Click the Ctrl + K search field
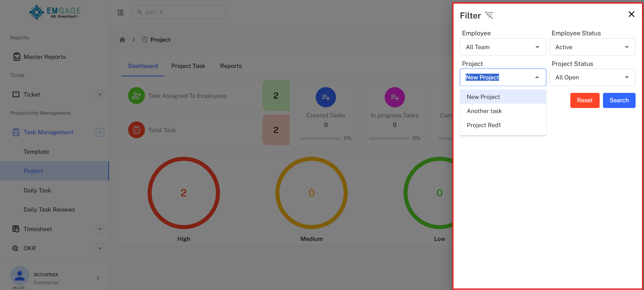644x290 pixels. coord(178,12)
